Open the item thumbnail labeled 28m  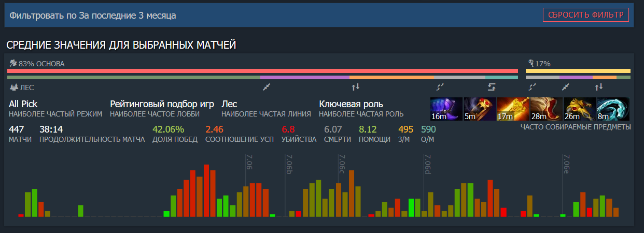click(x=546, y=109)
